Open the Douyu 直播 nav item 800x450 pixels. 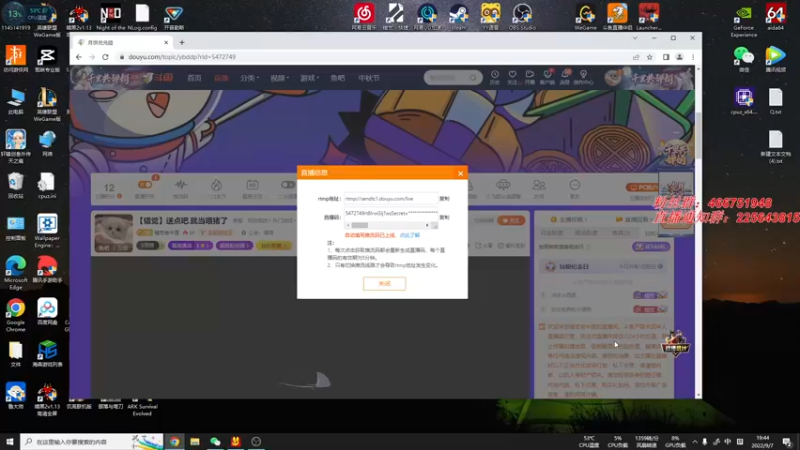click(221, 78)
